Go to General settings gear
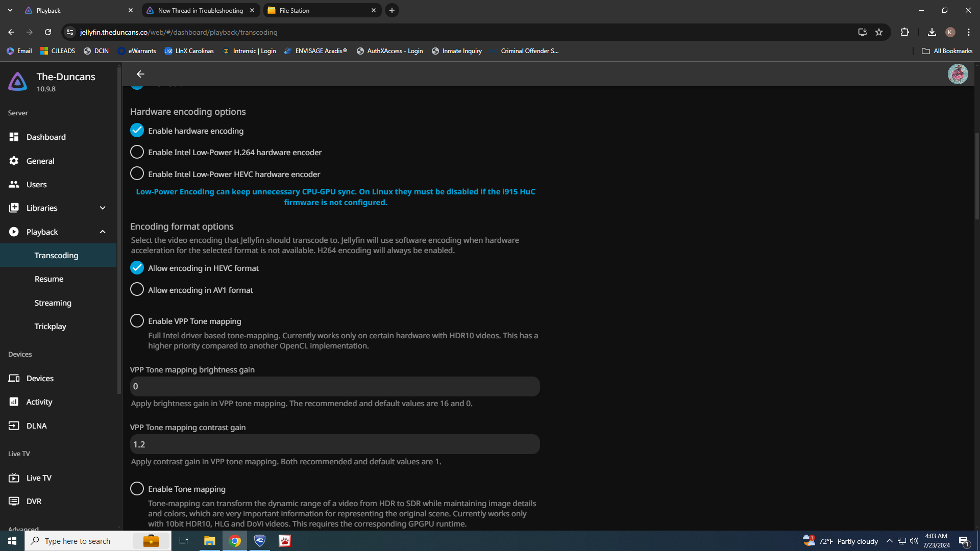 pos(14,161)
